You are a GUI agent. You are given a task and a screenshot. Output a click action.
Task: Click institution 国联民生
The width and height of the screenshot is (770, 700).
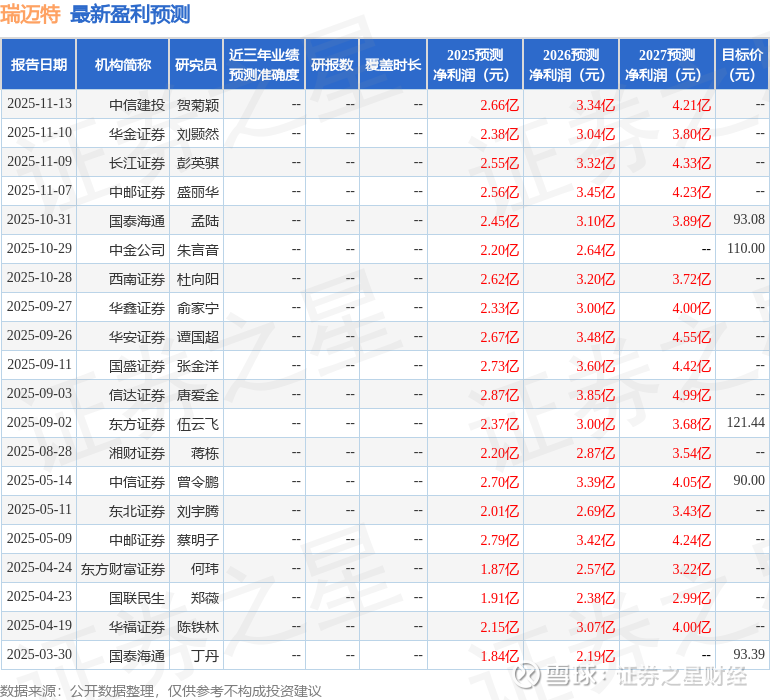point(137,598)
